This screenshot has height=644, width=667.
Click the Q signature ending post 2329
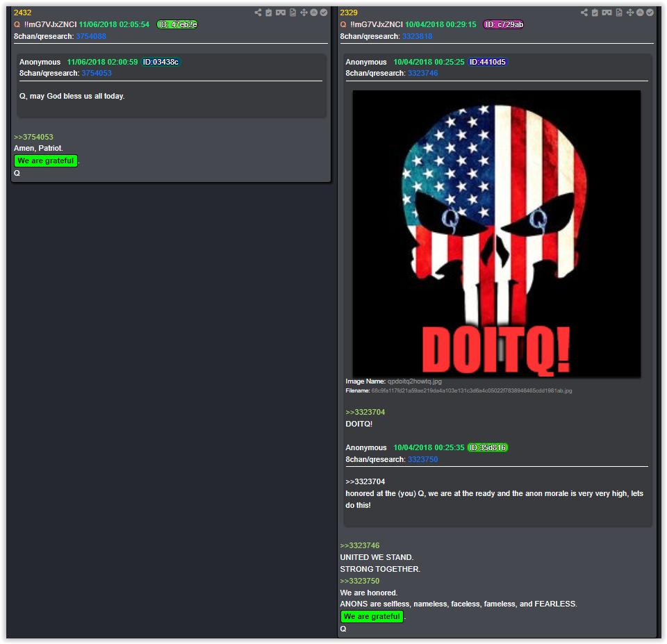pyautogui.click(x=343, y=629)
